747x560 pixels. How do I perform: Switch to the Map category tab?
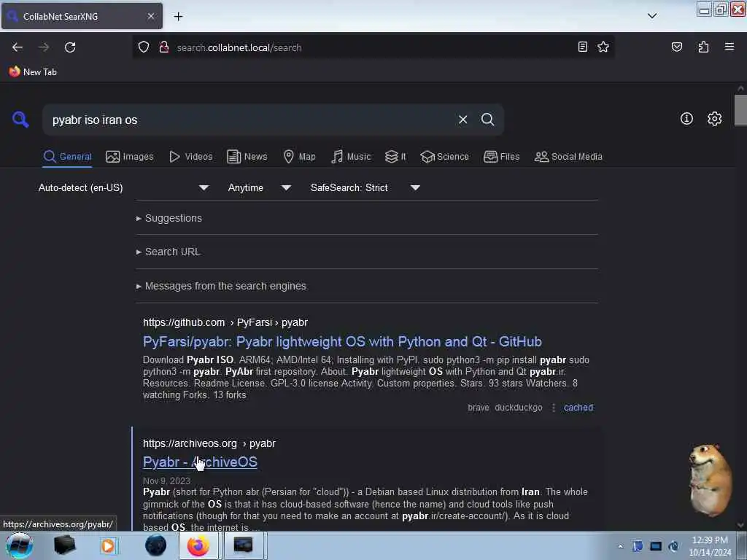point(299,157)
